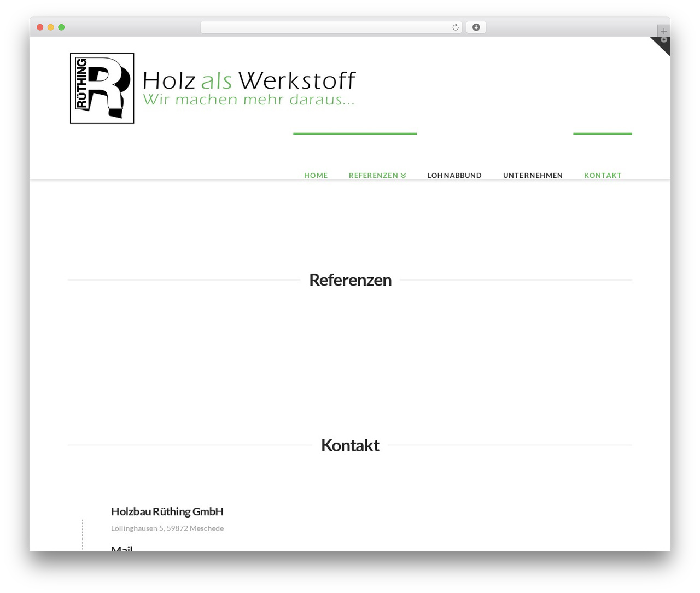Click the slogan Wir machen mehr daraus
The image size is (700, 593).
tap(249, 100)
